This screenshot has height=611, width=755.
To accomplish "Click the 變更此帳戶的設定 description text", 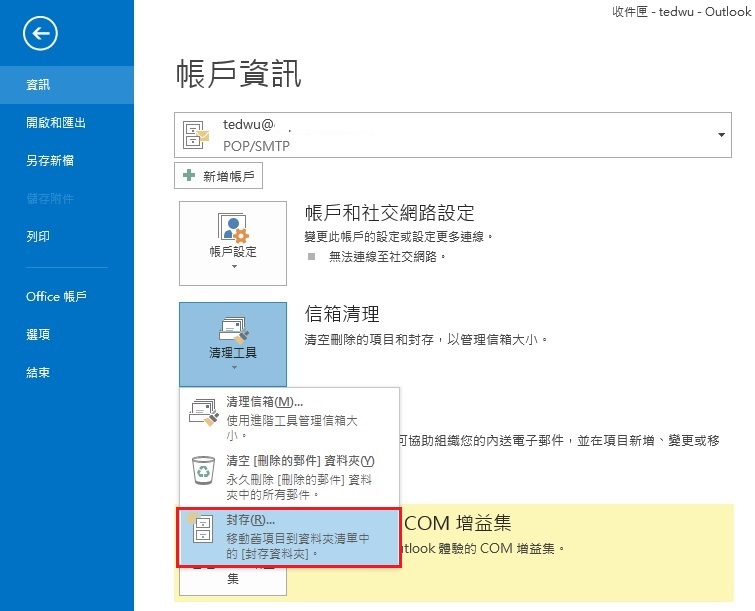I will click(x=399, y=236).
